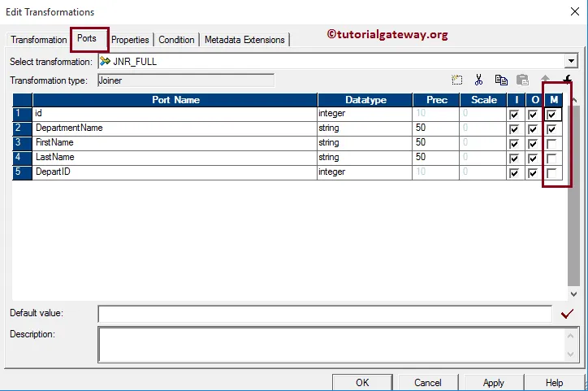This screenshot has height=391, width=588.
Task: Click the red Validate default value checkmark
Action: (567, 313)
